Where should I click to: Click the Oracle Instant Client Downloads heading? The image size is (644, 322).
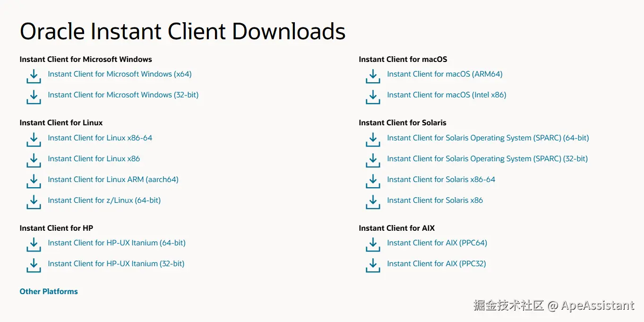pyautogui.click(x=182, y=31)
